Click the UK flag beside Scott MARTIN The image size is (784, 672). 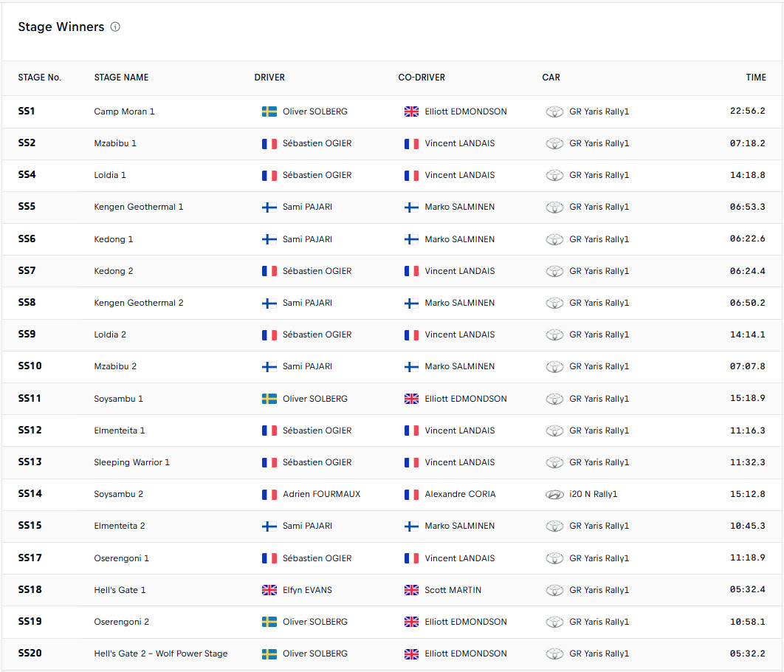pyautogui.click(x=411, y=590)
